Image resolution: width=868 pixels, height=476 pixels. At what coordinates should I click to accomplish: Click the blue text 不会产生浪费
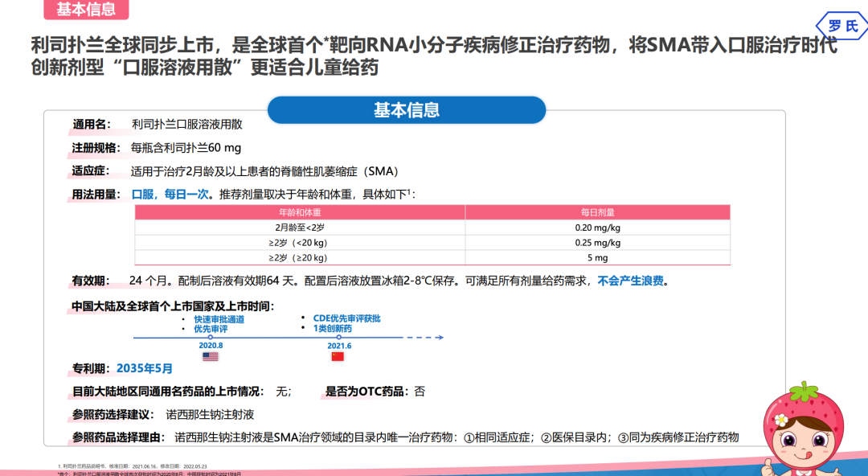click(630, 281)
